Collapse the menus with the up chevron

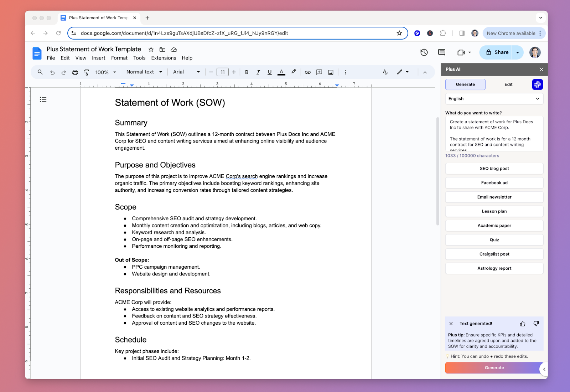tap(425, 72)
